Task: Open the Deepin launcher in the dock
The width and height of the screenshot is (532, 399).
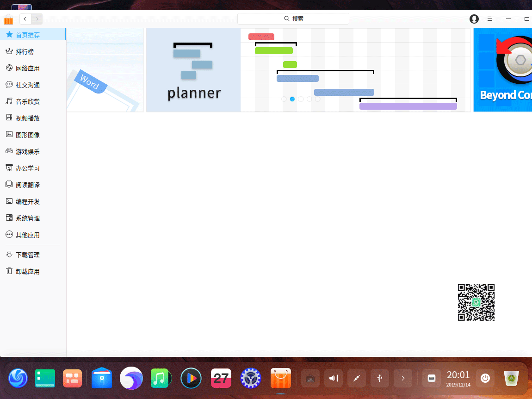Action: (x=18, y=378)
